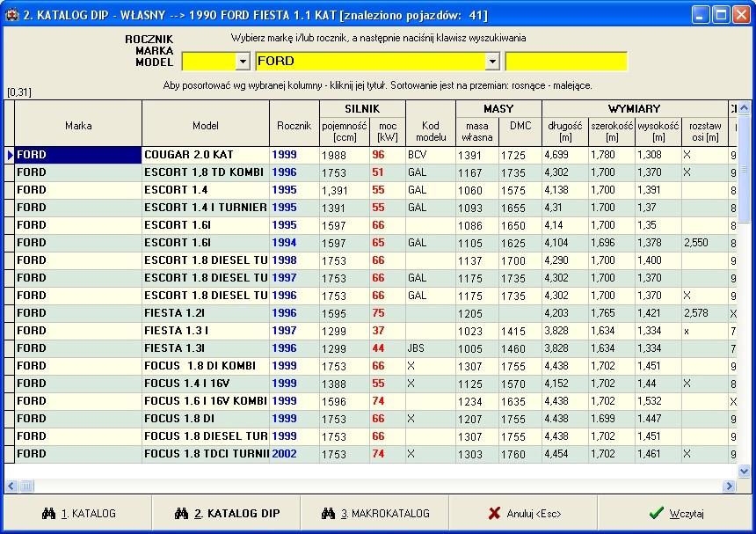Image resolution: width=756 pixels, height=534 pixels.
Task: Click the 1988 engine capacity cell
Action: point(345,155)
